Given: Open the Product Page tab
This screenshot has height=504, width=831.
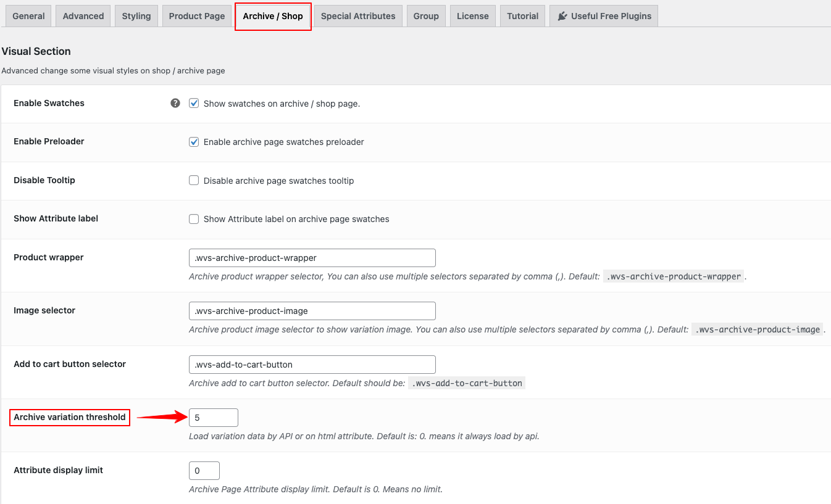Looking at the screenshot, I should (196, 15).
